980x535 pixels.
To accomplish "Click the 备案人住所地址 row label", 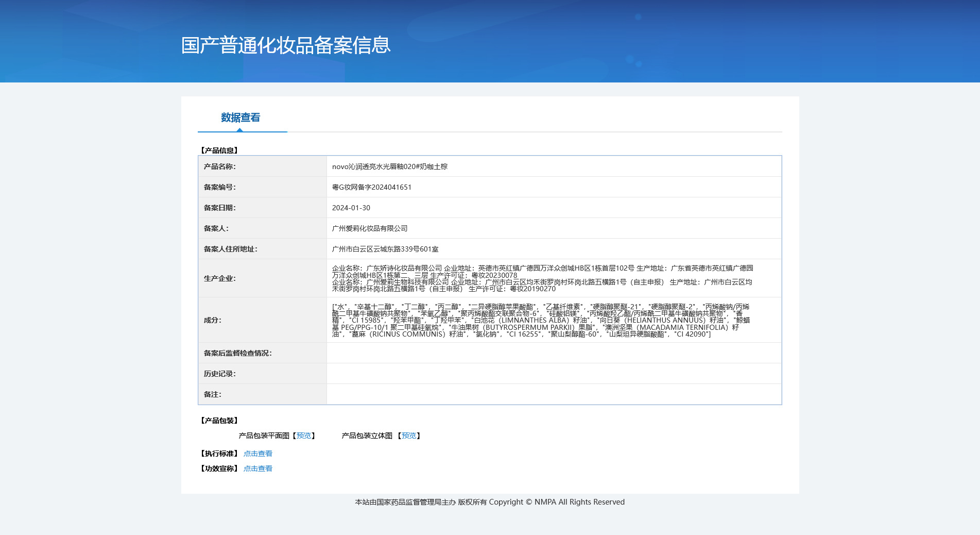I will (231, 249).
